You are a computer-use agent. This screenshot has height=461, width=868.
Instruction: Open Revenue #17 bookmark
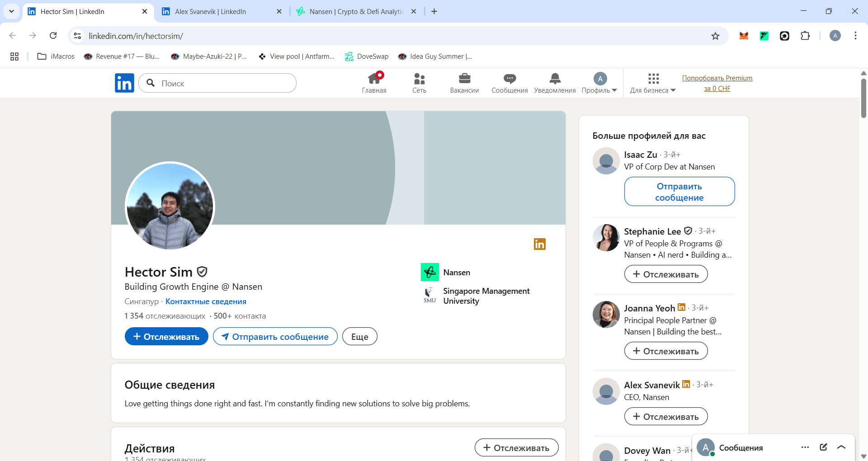point(122,56)
